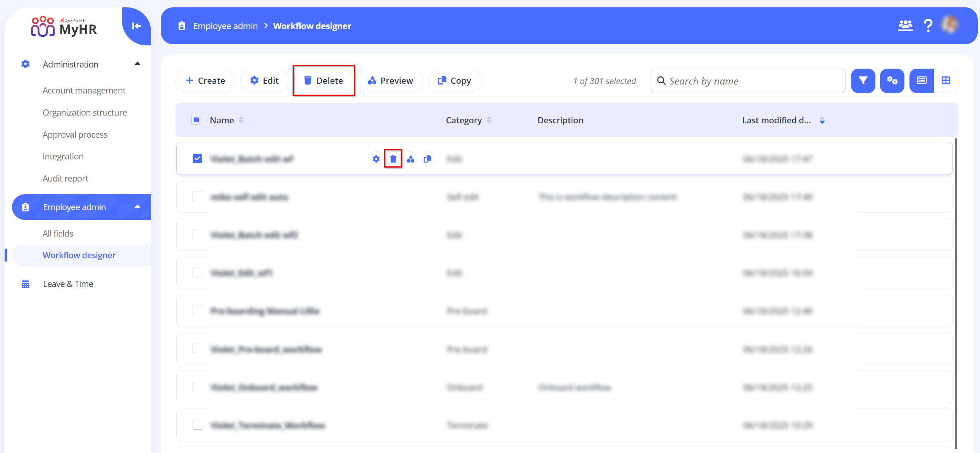Click the badge icon in the breadcrumb
The image size is (980, 453).
point(182,26)
